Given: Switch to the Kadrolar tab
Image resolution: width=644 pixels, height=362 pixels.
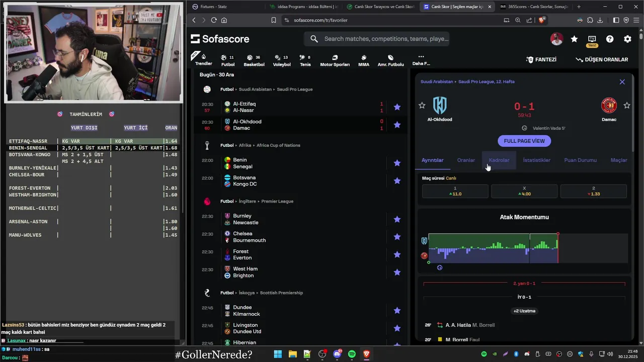Looking at the screenshot, I should click(x=499, y=160).
